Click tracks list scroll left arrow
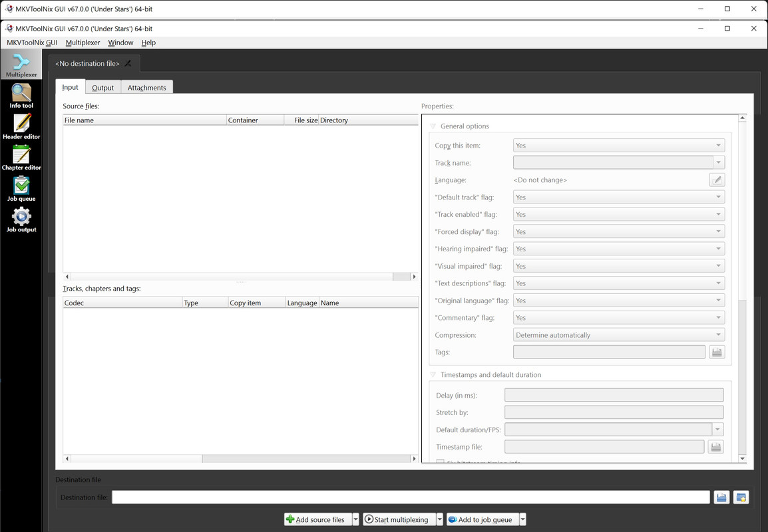This screenshot has height=532, width=768. click(x=67, y=459)
